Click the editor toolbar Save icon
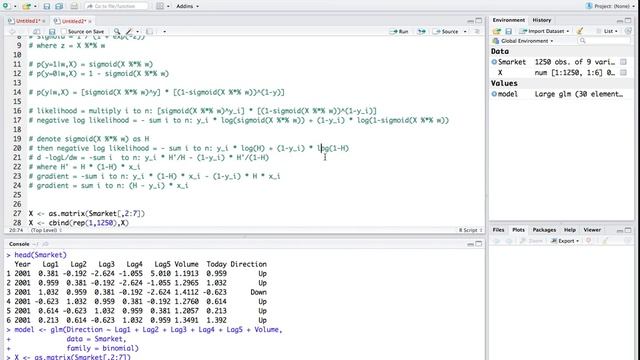 click(x=52, y=31)
